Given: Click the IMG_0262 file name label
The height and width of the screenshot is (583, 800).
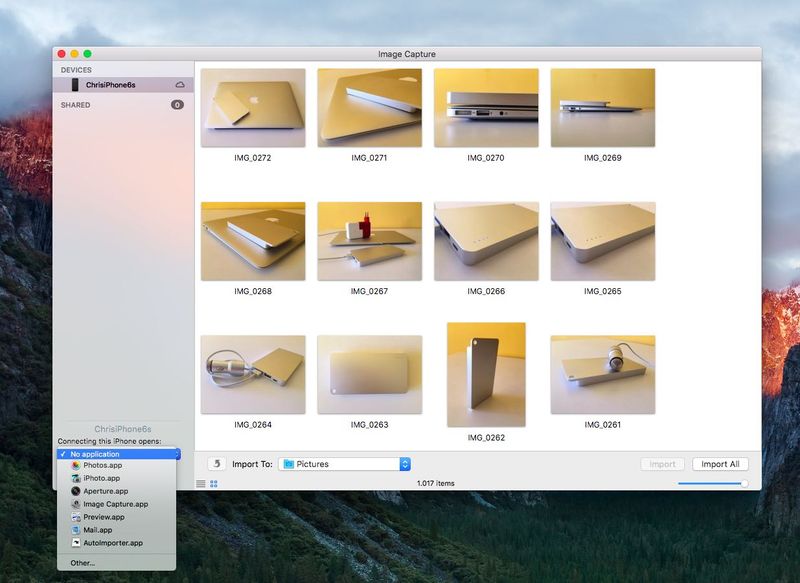Looking at the screenshot, I should pyautogui.click(x=486, y=438).
